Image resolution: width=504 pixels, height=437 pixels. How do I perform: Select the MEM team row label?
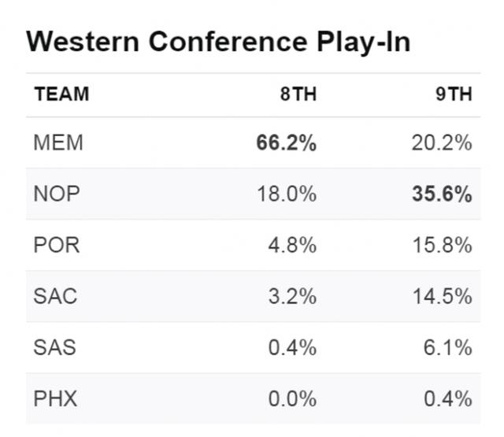[58, 143]
